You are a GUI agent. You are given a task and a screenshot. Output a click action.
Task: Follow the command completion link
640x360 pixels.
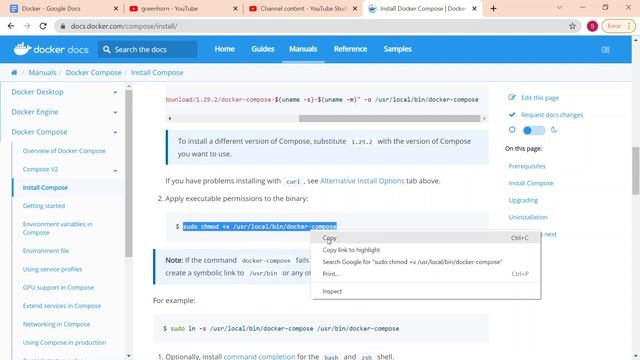pos(259,356)
